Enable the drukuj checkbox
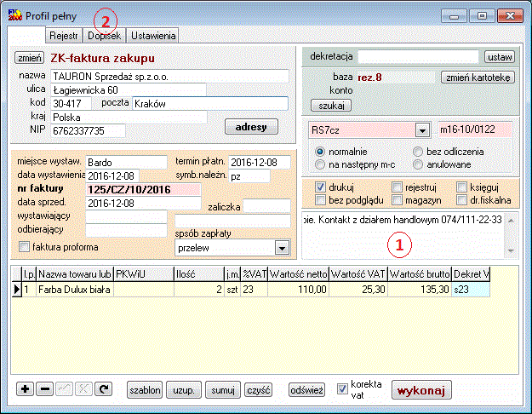Image resolution: width=532 pixels, height=414 pixels. tap(320, 187)
